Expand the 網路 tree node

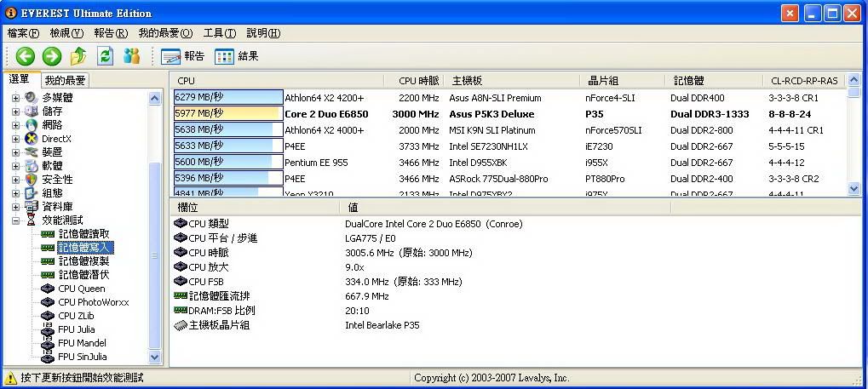coord(15,125)
